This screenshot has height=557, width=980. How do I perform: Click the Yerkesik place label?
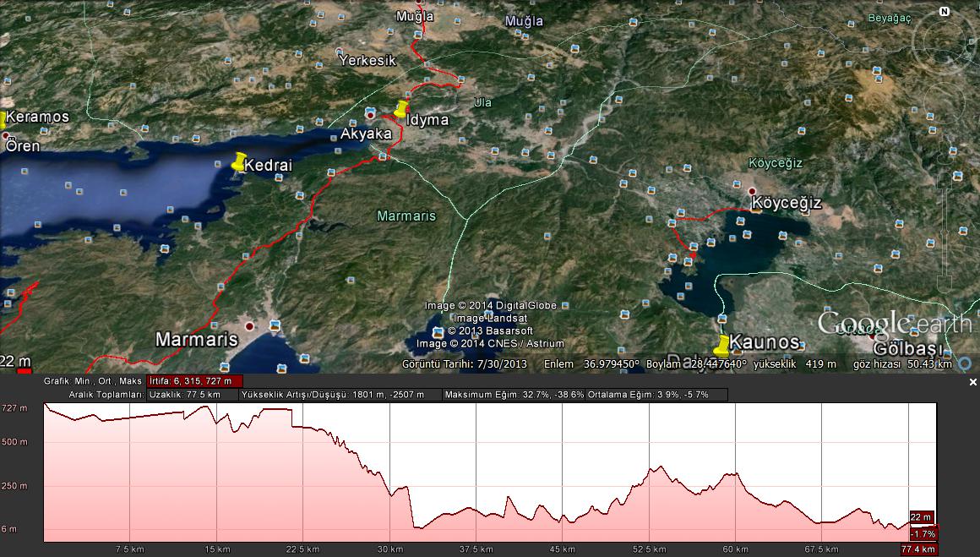pyautogui.click(x=367, y=61)
